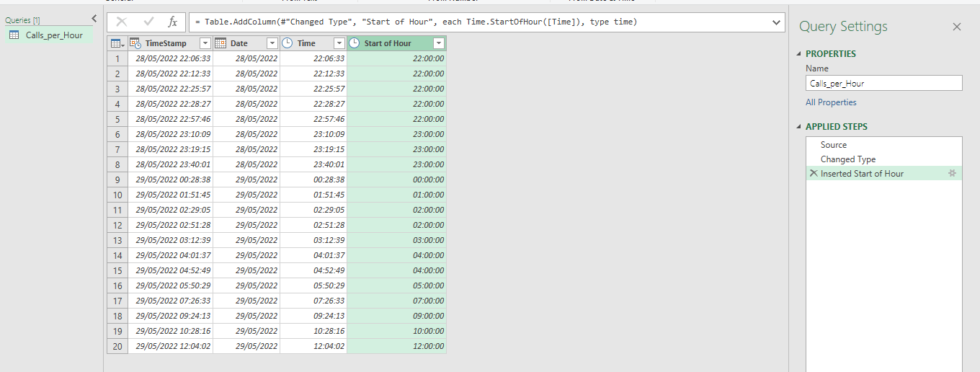980x372 pixels.
Task: Click the query Name input field
Action: coord(884,83)
